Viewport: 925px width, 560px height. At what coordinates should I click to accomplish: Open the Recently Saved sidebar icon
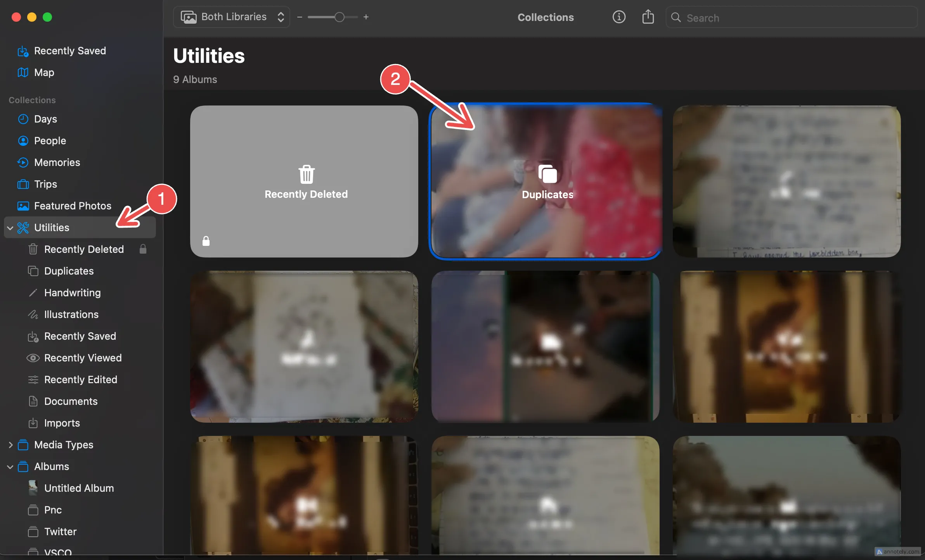click(x=23, y=51)
